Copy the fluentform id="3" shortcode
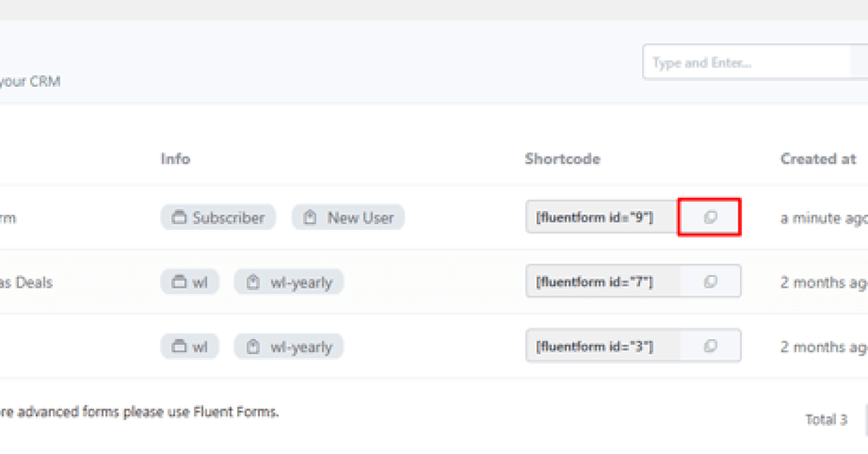The image size is (868, 454). coord(710,346)
